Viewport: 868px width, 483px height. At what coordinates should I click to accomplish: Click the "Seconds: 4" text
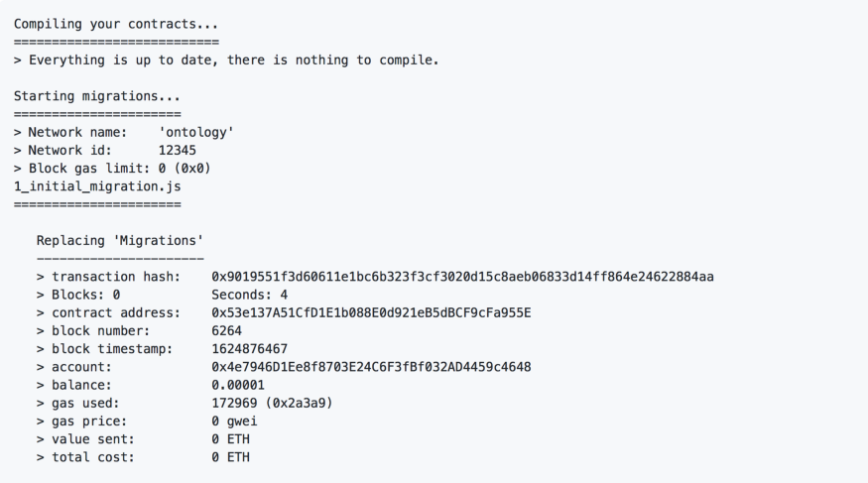coord(249,295)
